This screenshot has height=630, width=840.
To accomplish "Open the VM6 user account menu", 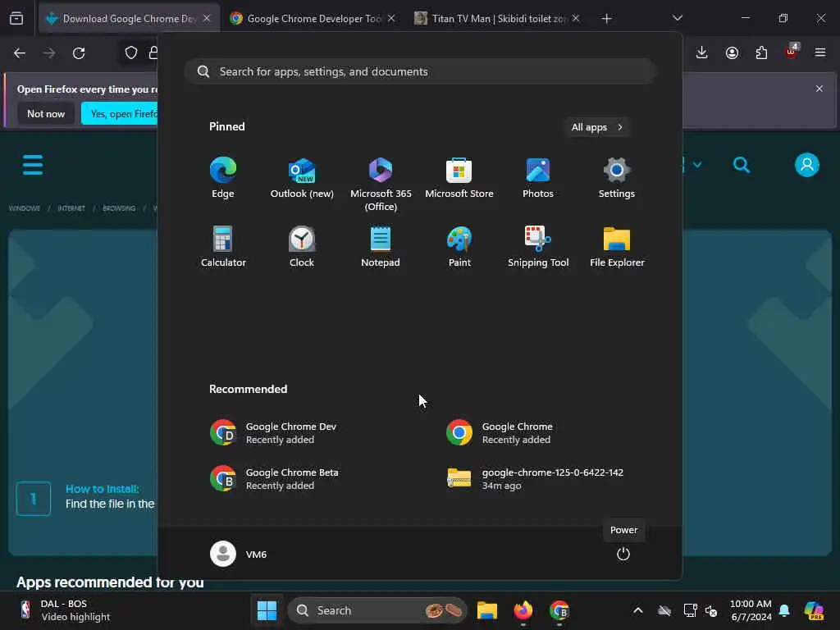I will [239, 554].
